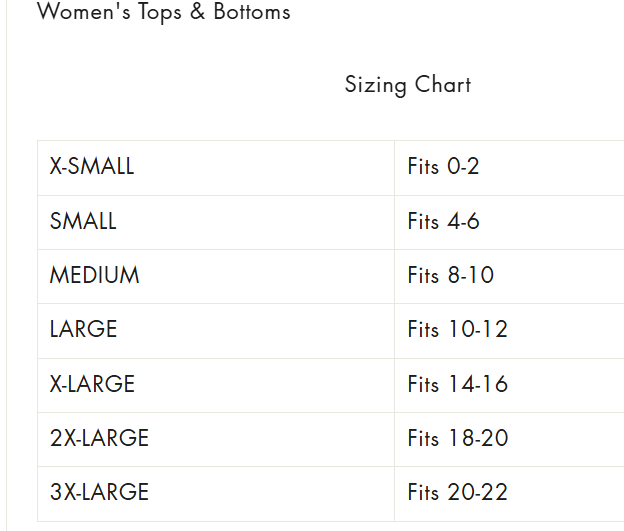Click the word 'Chart' in the chart title
The height and width of the screenshot is (531, 624).
click(442, 85)
